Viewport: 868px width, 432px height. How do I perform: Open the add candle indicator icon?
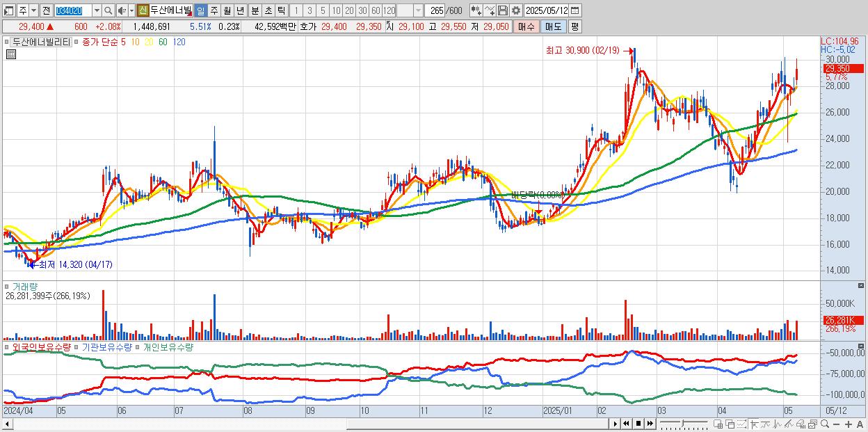pyautogui.click(x=476, y=10)
